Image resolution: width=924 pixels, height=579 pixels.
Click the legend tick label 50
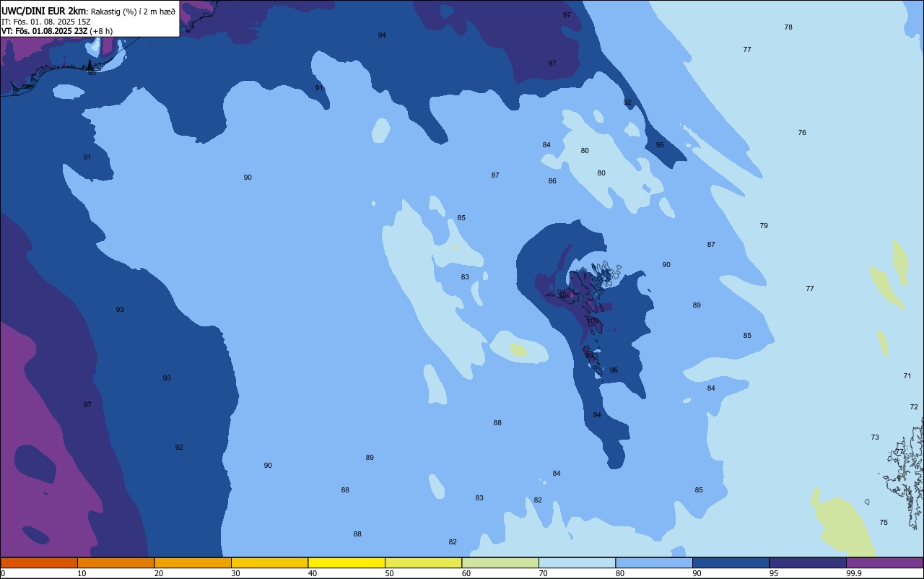point(389,573)
